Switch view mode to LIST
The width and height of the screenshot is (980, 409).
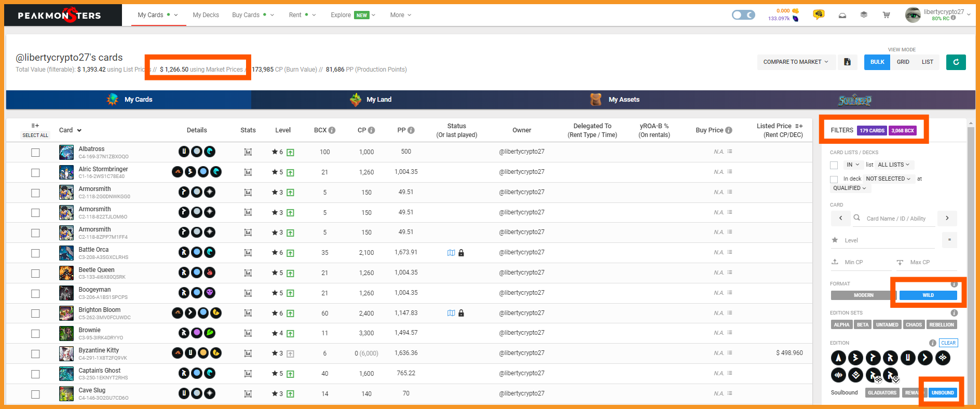click(x=928, y=62)
